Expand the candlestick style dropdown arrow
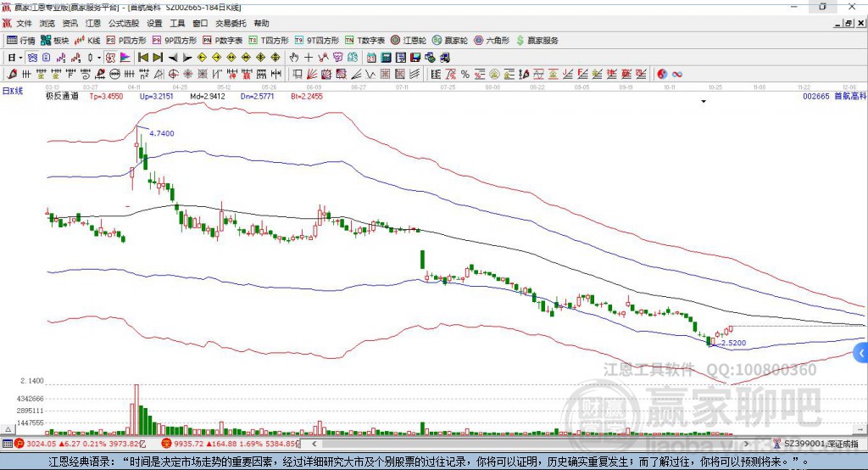868x470 pixels. [x=99, y=58]
